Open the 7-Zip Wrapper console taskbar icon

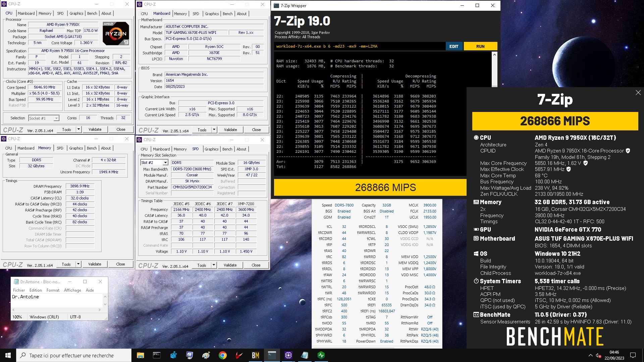click(272, 355)
